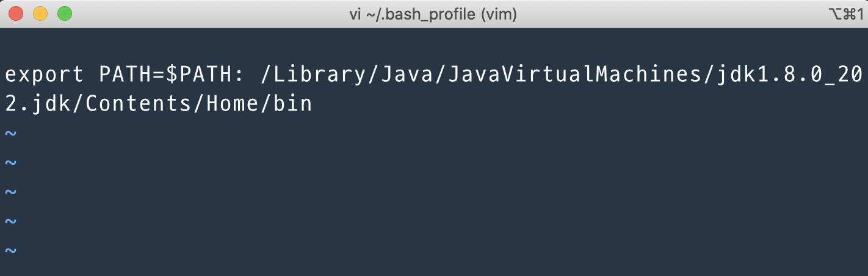Click on 'bin' at the end of the path

293,104
